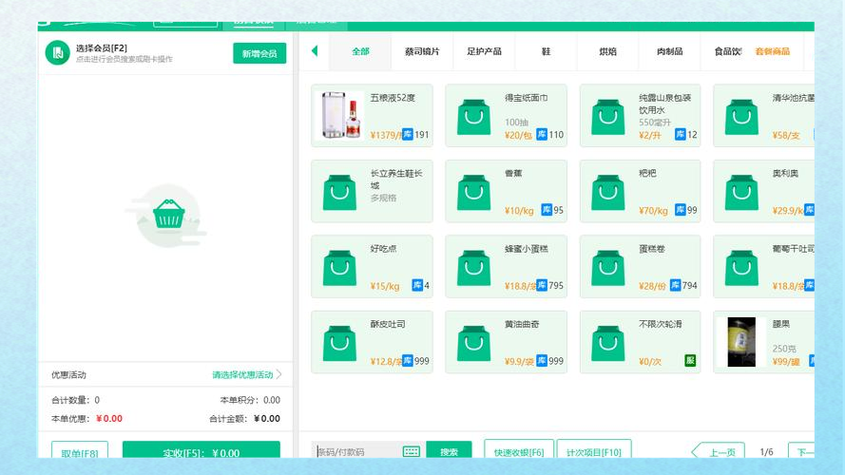
Task: Select the green bag icon for 得宝纸面巾
Action: click(x=474, y=116)
